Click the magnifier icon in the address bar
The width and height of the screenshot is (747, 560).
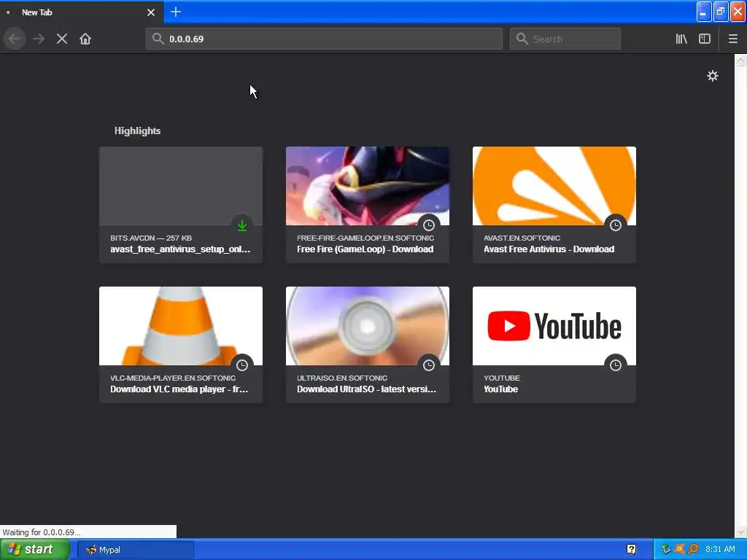click(158, 39)
